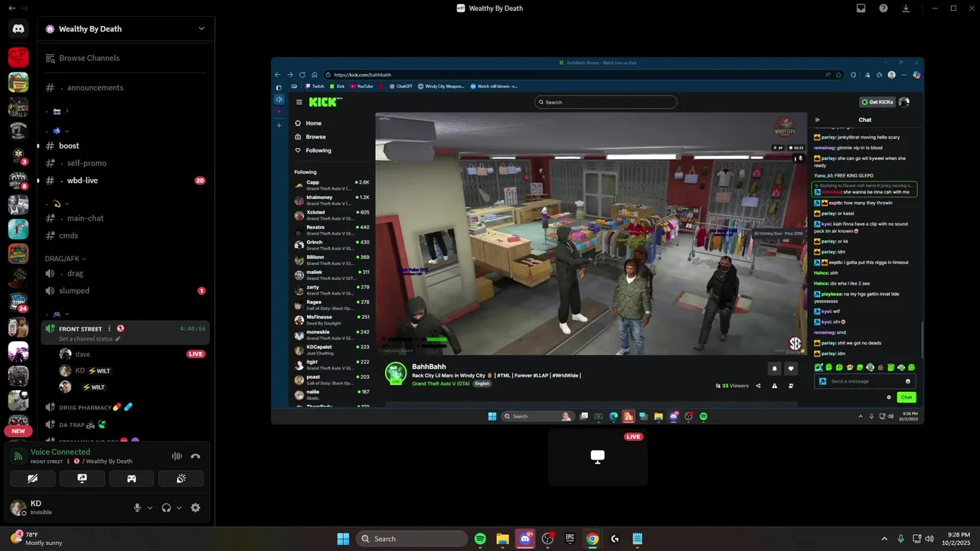Open the boost channel
Viewport: 980px width, 551px height.
coord(126,145)
